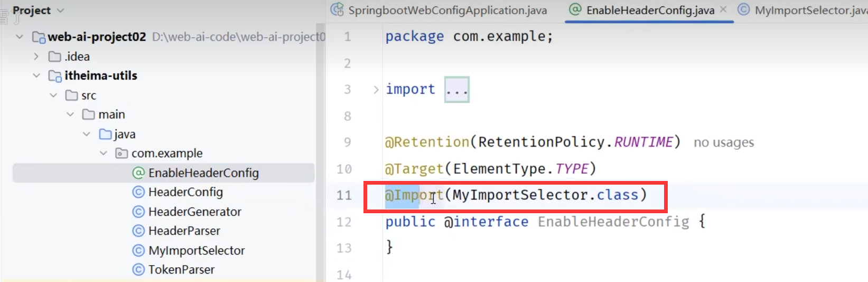868x282 pixels.
Task: Close the EnableHeaderConfig.java tab
Action: pos(723,10)
